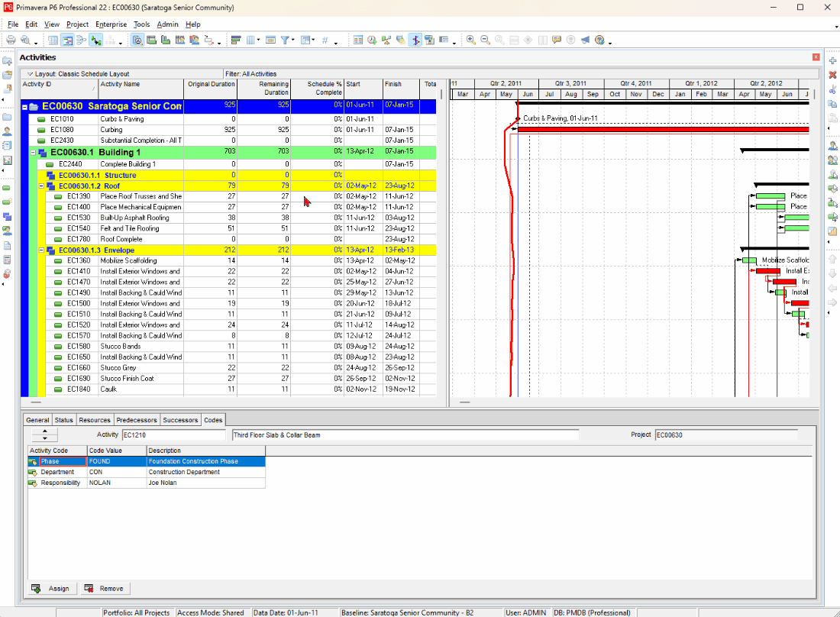Click the comments speech bubble toolbar icon
Viewport: 840px width, 617px height.
tap(557, 40)
